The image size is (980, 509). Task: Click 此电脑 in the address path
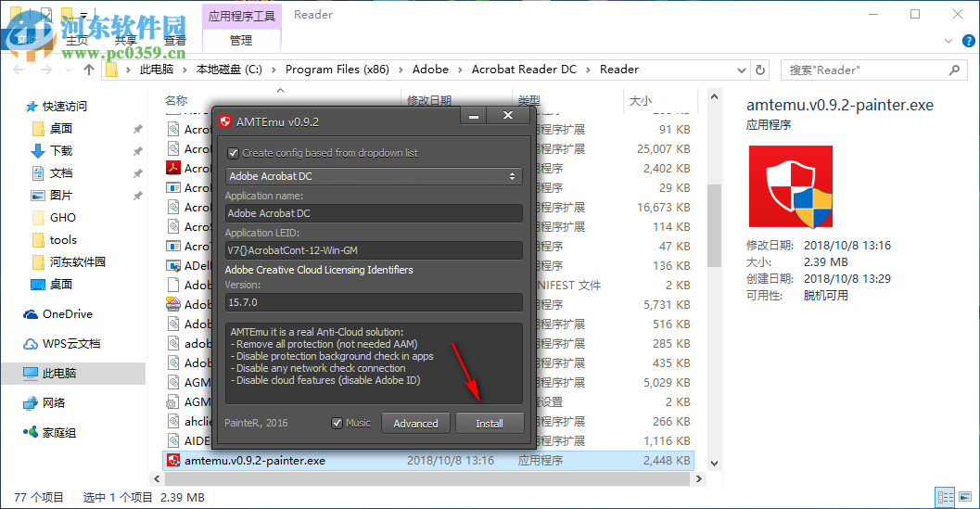157,70
